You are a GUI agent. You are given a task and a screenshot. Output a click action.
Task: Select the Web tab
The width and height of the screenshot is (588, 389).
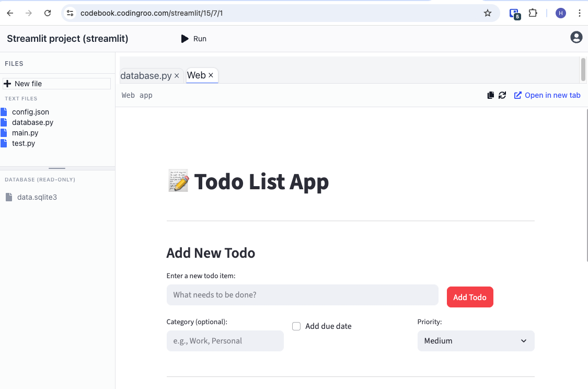pos(197,75)
